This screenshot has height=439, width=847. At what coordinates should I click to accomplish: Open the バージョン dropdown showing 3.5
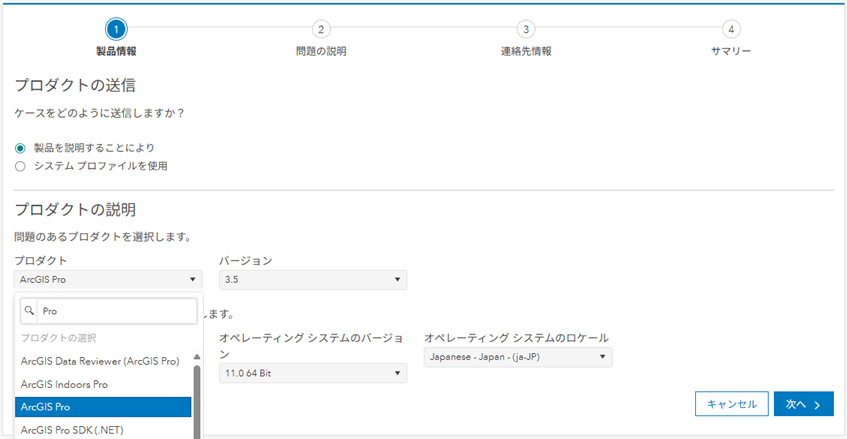(313, 280)
